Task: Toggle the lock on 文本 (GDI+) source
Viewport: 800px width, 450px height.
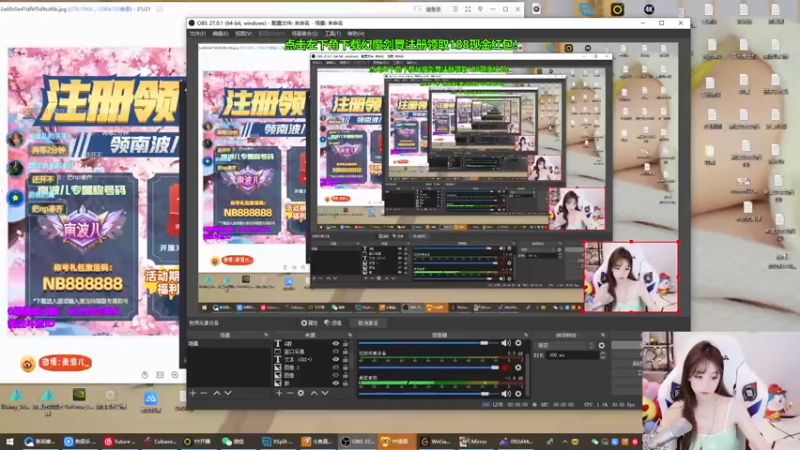Action: pyautogui.click(x=345, y=359)
